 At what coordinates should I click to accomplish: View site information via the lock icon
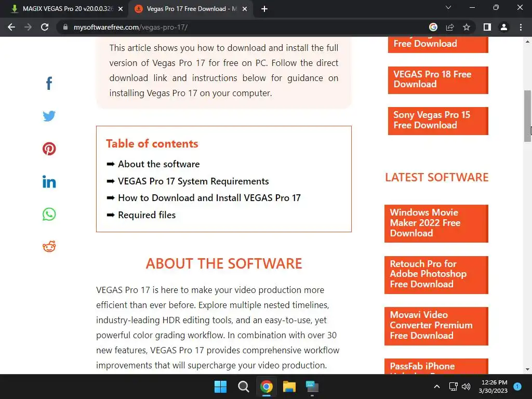(65, 27)
